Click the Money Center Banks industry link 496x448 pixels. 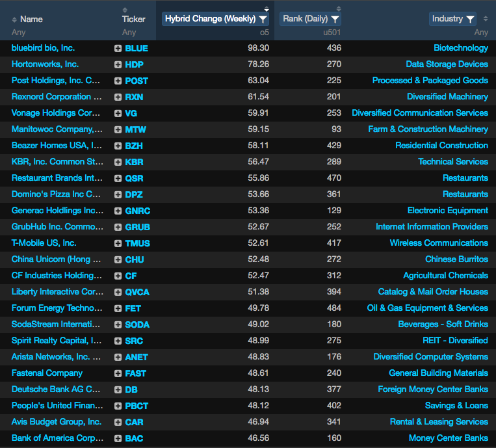(x=449, y=438)
